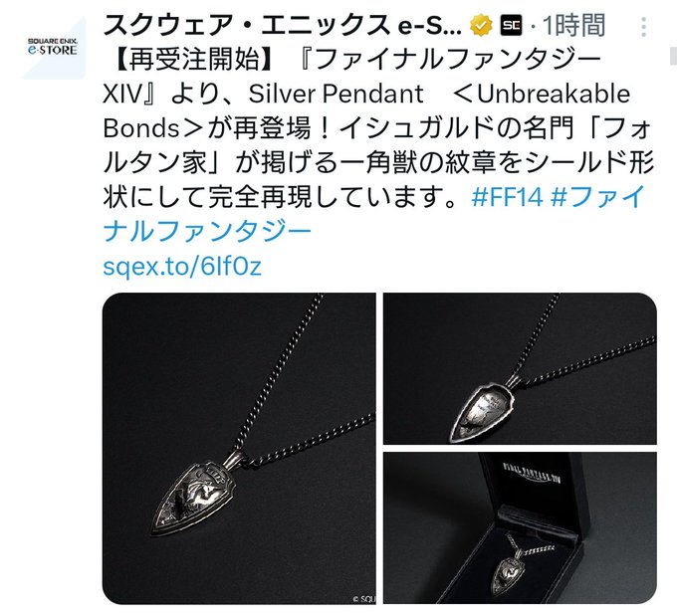View the pendant back side photo
Viewport: 677px width, 616px height.
pos(520,368)
